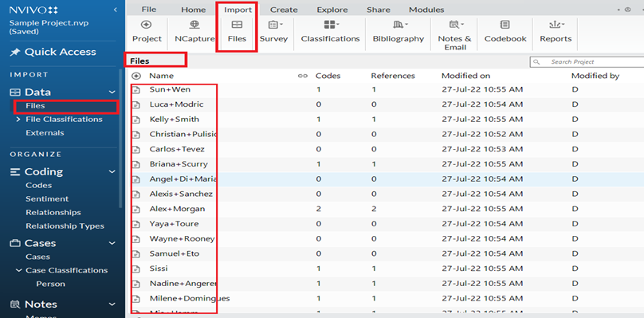
Task: Click the document icon for Christian+Pulisic
Action: 136,135
